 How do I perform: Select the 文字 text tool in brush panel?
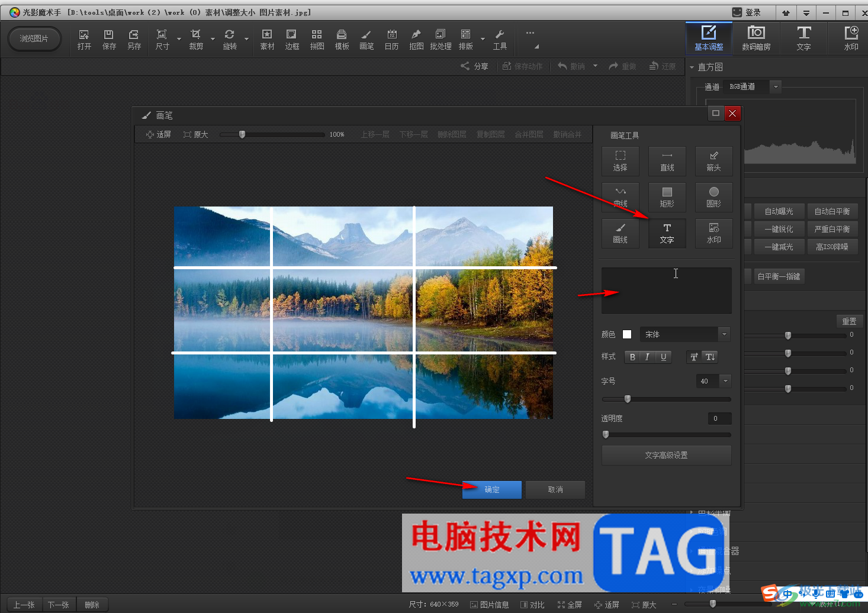pos(667,233)
